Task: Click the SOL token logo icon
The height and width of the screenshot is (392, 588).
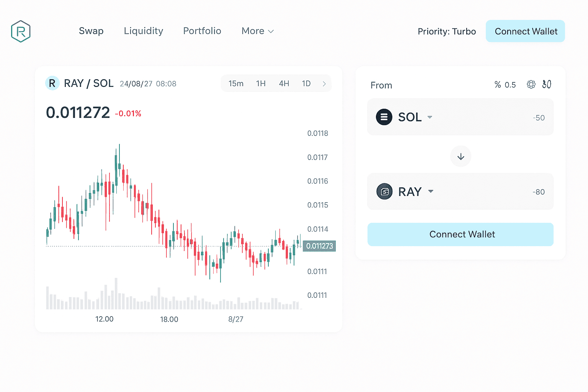Action: tap(384, 117)
